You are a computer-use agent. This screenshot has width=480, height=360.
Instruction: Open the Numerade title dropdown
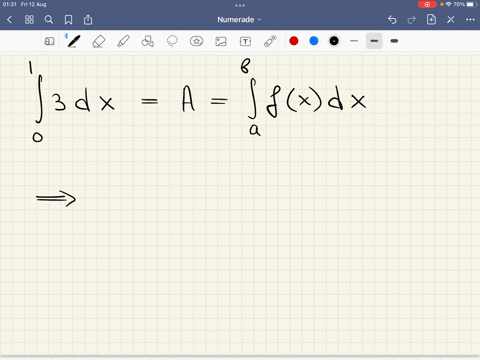pyautogui.click(x=239, y=20)
